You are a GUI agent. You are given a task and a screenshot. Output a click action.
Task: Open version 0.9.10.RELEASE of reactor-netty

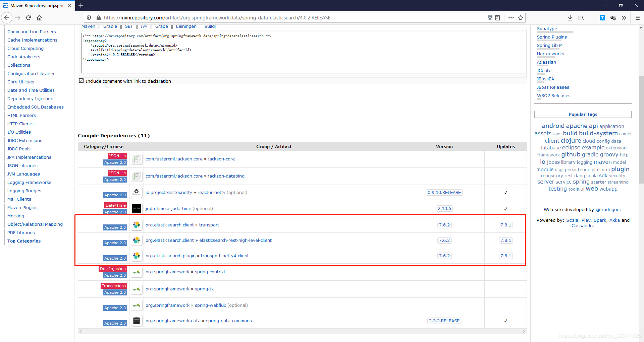tap(444, 193)
